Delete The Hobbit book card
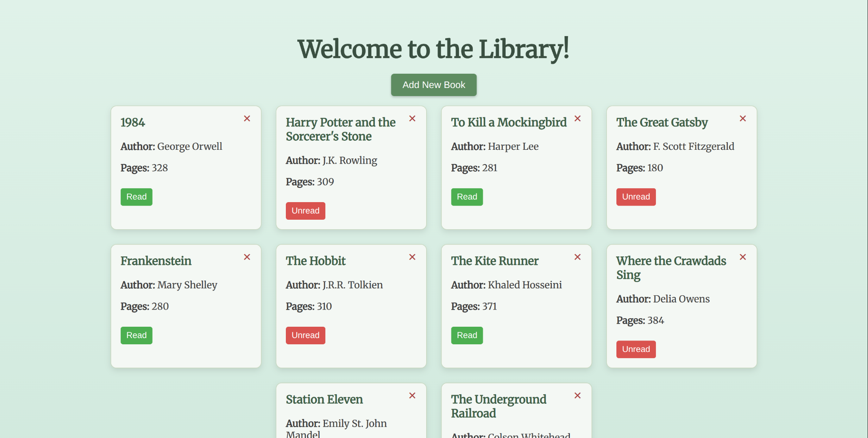 [412, 257]
